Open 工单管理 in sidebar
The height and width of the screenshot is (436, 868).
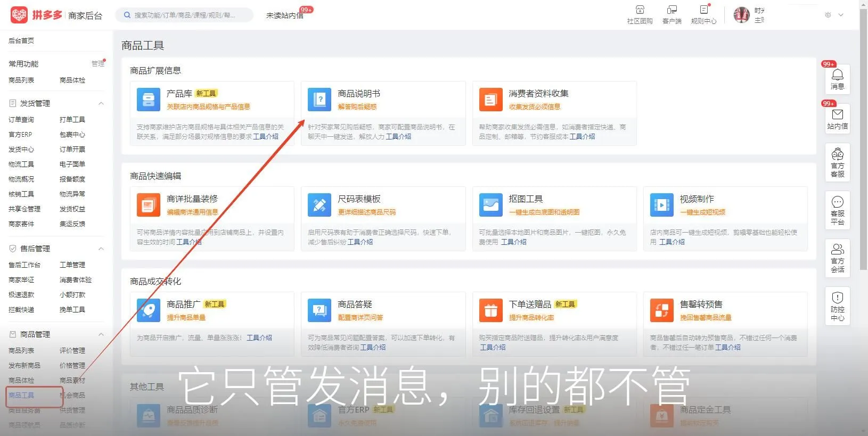point(72,265)
